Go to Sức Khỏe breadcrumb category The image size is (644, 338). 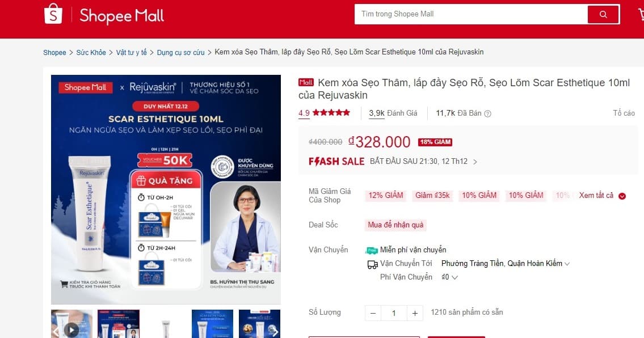(x=91, y=53)
